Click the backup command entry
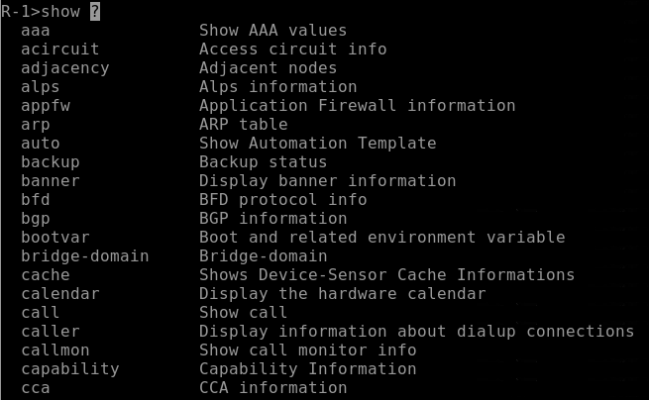 pyautogui.click(x=50, y=162)
